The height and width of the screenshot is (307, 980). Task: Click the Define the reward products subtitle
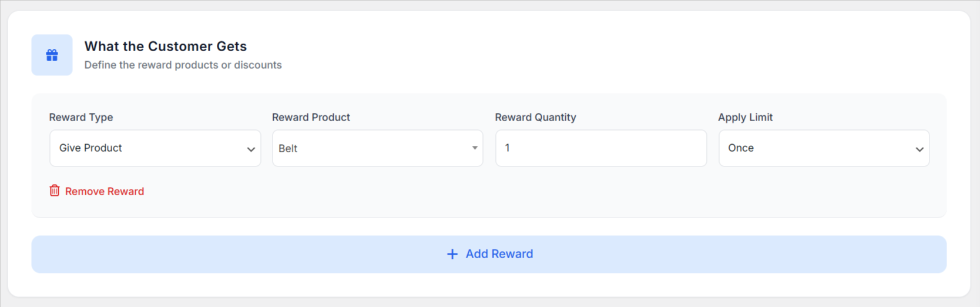(x=183, y=65)
